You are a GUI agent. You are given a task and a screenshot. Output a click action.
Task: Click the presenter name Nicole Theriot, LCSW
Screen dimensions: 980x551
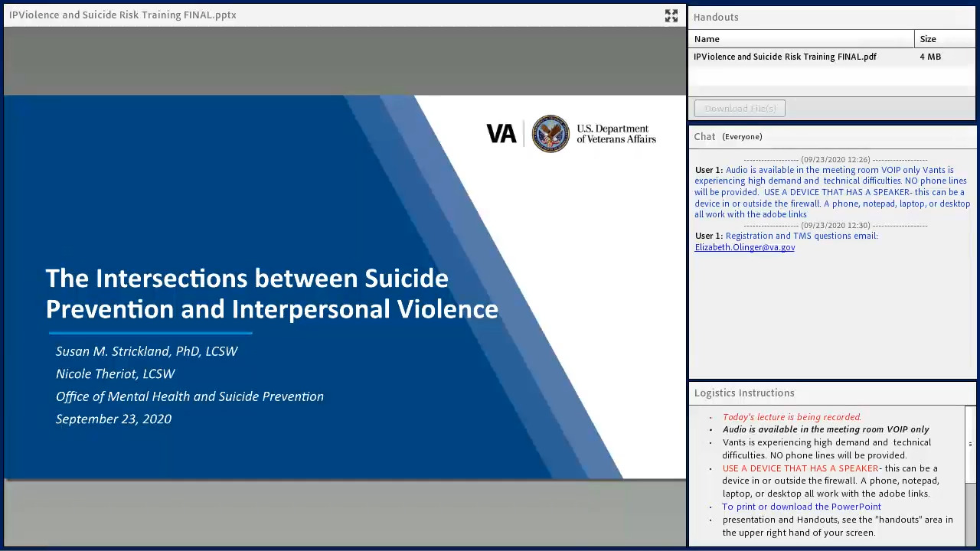(x=116, y=374)
